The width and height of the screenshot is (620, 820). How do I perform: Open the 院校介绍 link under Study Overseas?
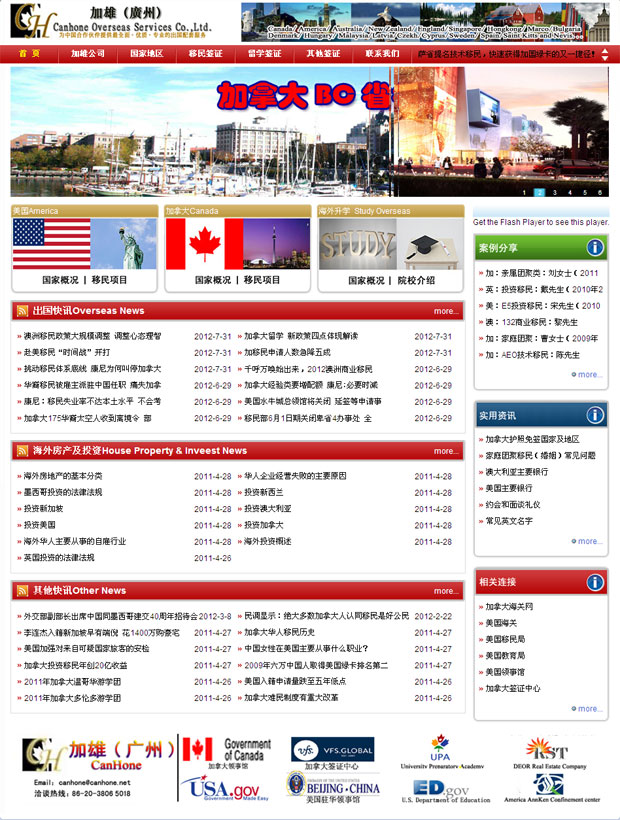(416, 281)
